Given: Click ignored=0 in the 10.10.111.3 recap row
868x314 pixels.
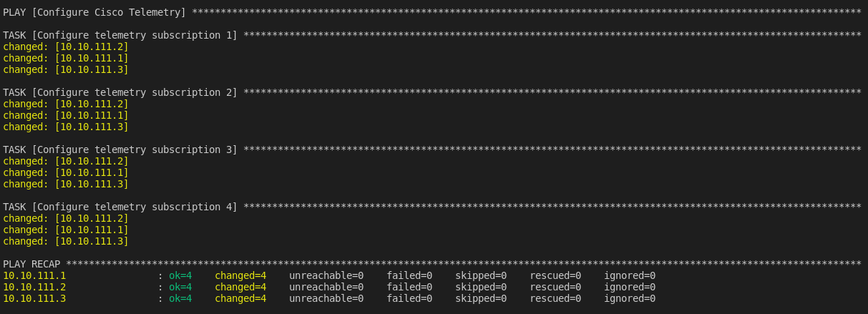Looking at the screenshot, I should point(630,298).
